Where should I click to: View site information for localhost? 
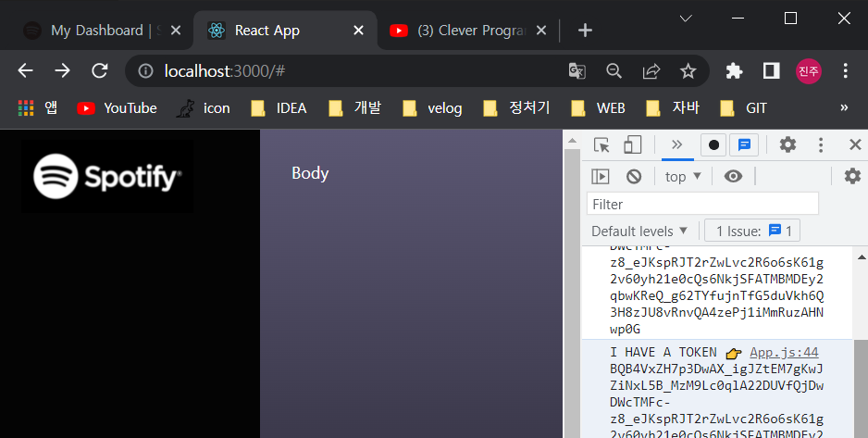point(145,71)
